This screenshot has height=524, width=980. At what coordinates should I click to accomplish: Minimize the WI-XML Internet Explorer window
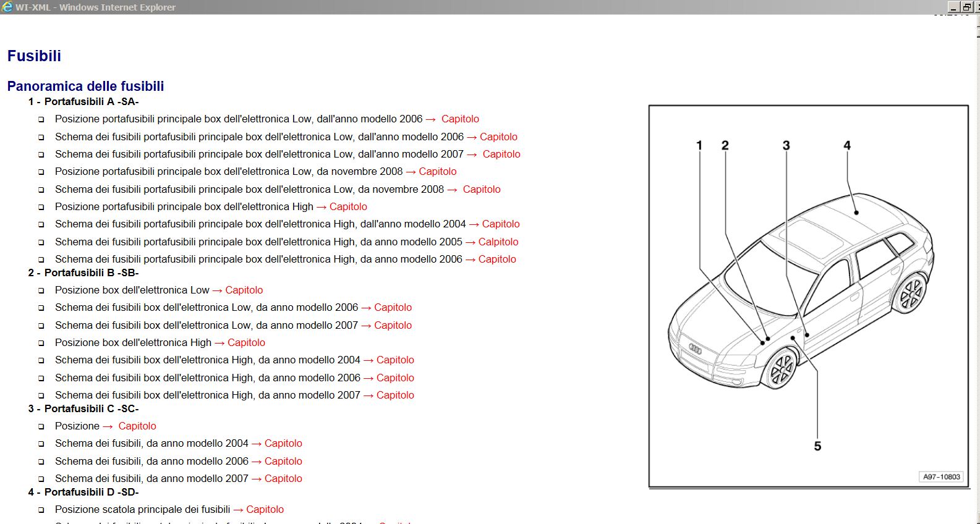point(953,7)
